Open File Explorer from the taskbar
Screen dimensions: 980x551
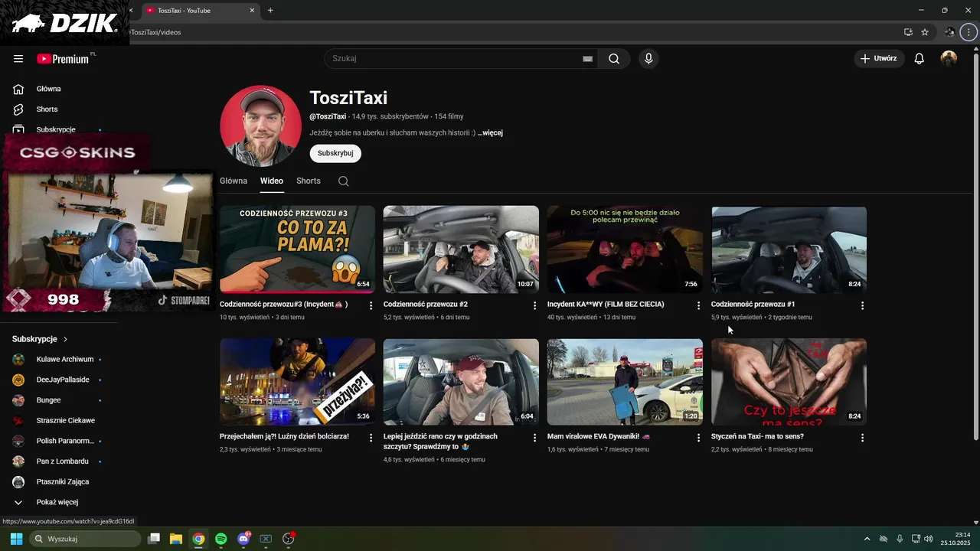tap(176, 539)
